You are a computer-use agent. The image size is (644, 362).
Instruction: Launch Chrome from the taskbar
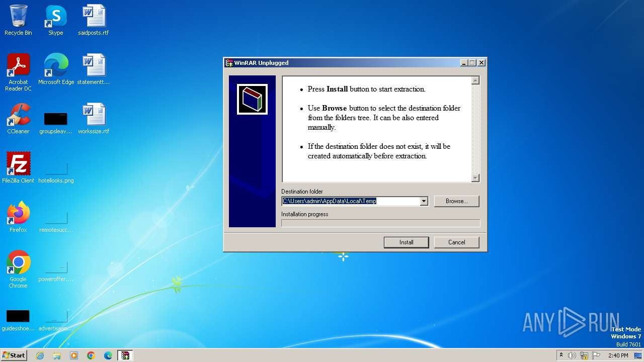(91, 355)
